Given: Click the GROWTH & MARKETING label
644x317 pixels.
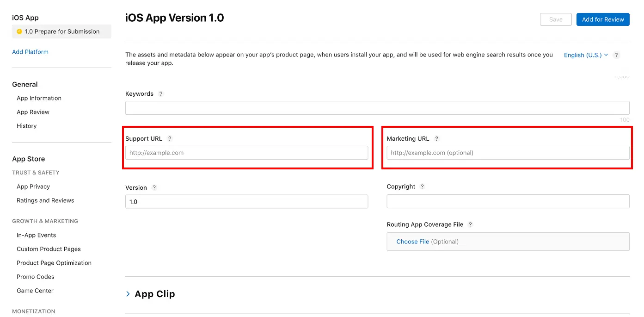Looking at the screenshot, I should [x=45, y=221].
